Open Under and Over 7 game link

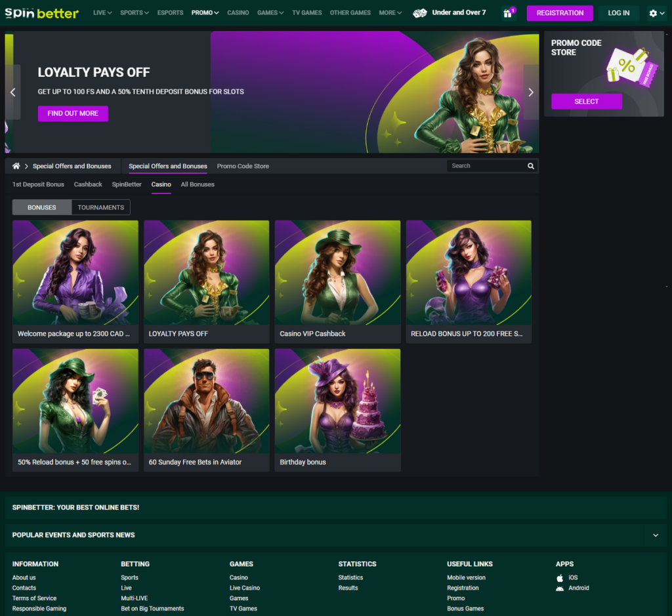point(459,12)
